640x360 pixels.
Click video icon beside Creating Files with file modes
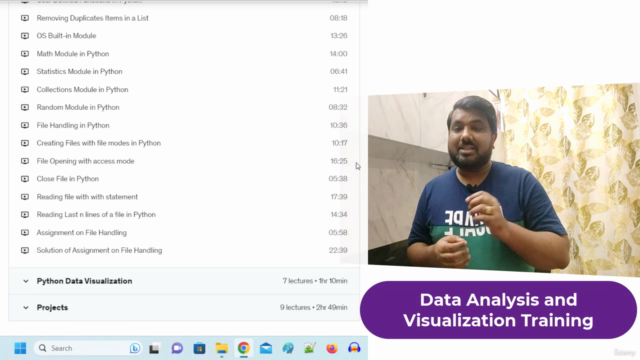click(25, 143)
